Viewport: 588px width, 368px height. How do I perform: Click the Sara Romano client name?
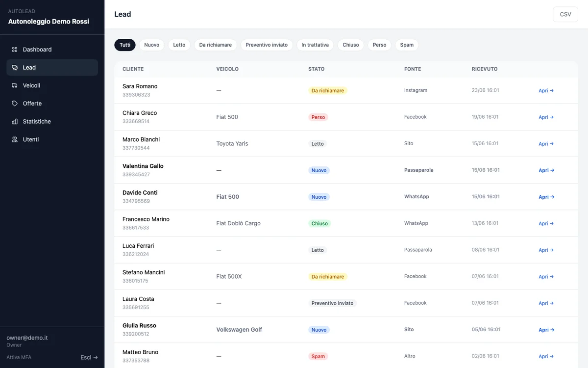pyautogui.click(x=140, y=86)
